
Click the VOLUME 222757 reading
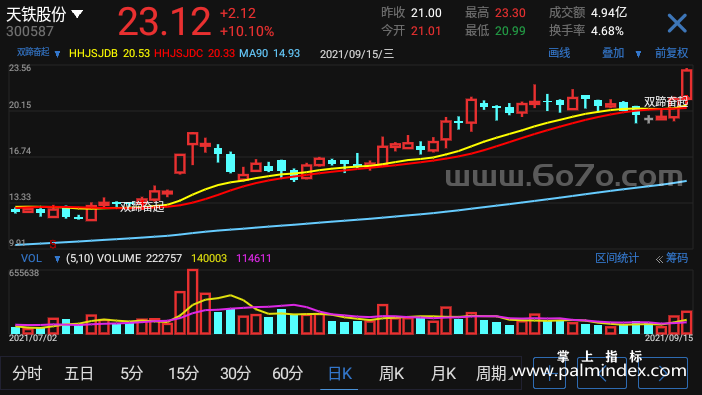pyautogui.click(x=140, y=258)
